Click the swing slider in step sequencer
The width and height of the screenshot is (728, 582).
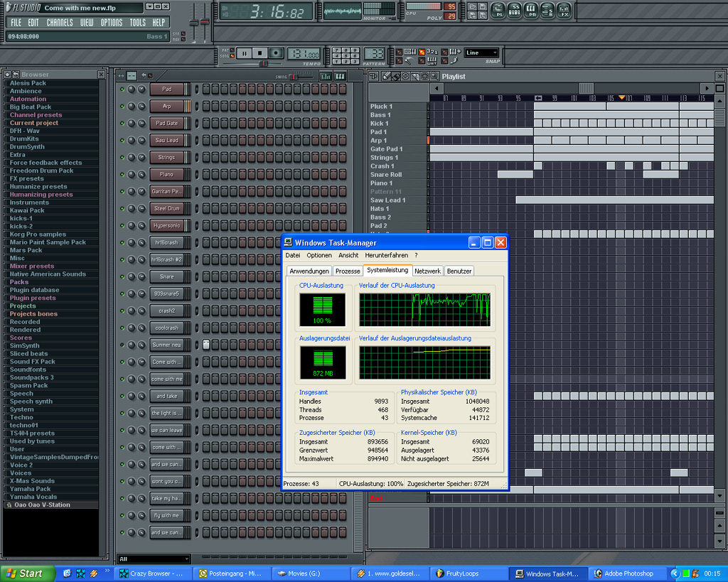coord(293,77)
